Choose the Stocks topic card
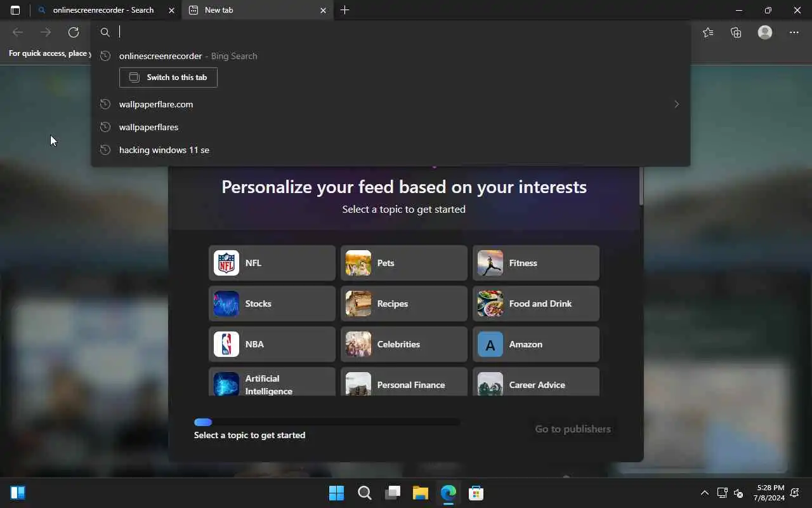The image size is (812, 508). point(272,304)
